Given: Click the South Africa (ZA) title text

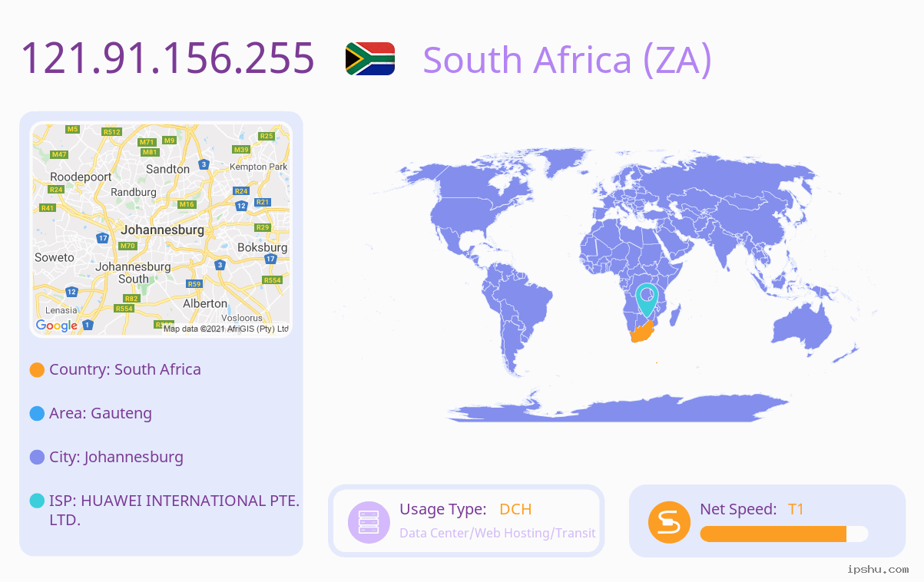Looking at the screenshot, I should coord(567,59).
